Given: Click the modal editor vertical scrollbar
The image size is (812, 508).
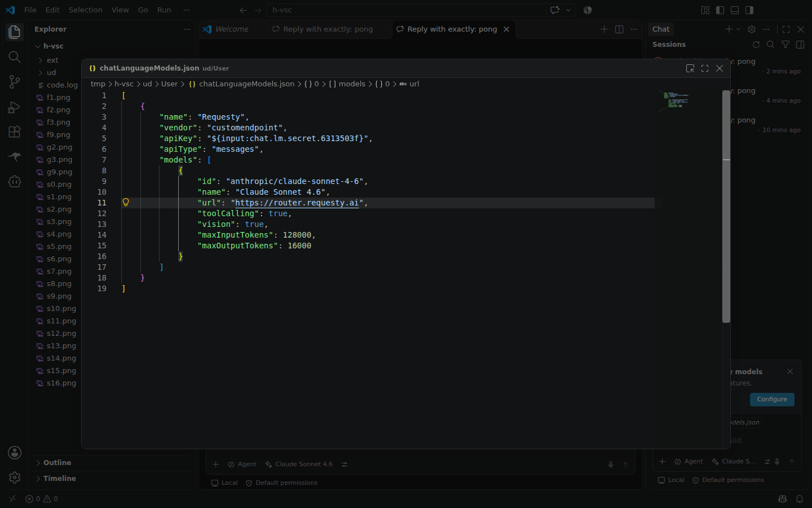Looking at the screenshot, I should click(726, 207).
